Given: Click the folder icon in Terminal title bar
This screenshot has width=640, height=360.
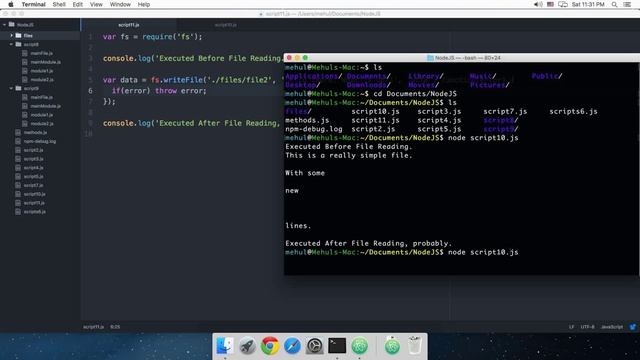Looking at the screenshot, I should coord(430,58).
